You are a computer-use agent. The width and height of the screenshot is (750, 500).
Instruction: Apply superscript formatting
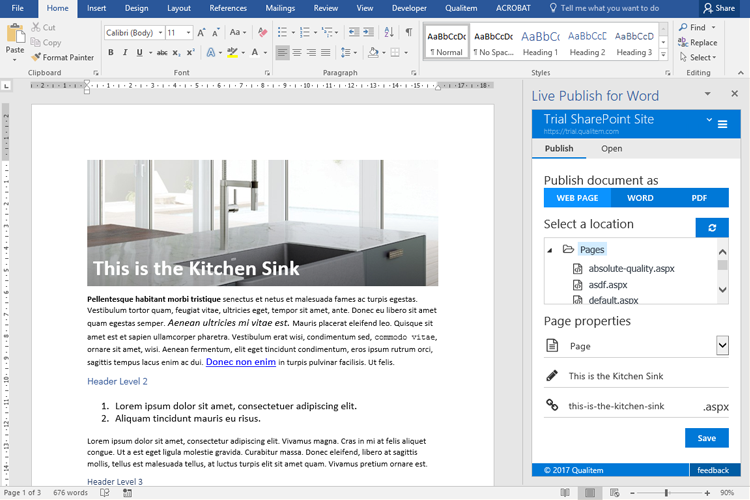pos(190,53)
